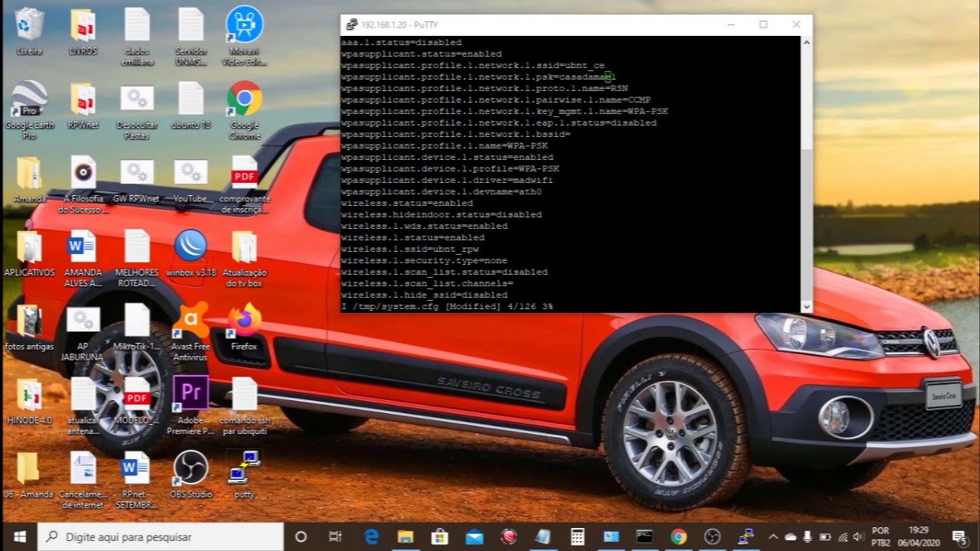Click PuTTY scrollbar up arrow
The image size is (980, 551).
click(806, 42)
